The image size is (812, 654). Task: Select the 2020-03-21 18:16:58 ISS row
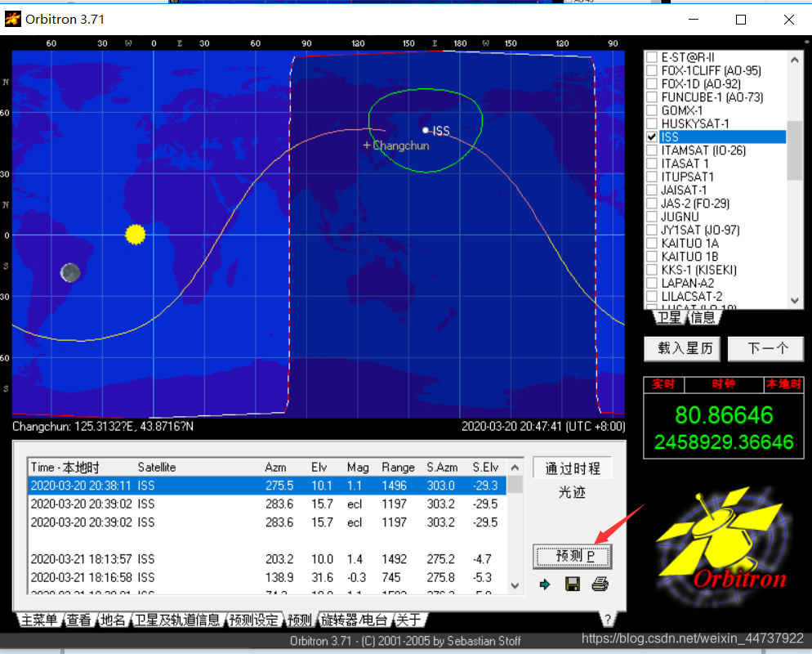point(267,577)
